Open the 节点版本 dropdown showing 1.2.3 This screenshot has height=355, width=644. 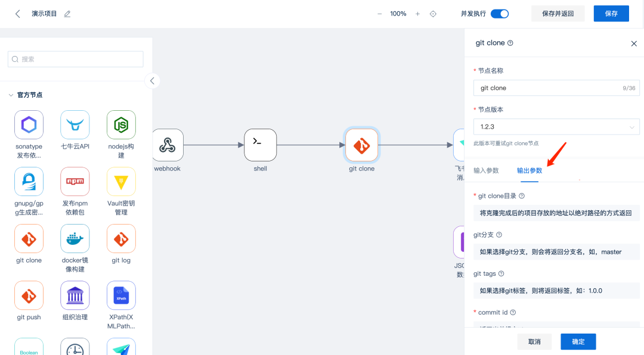tap(556, 127)
